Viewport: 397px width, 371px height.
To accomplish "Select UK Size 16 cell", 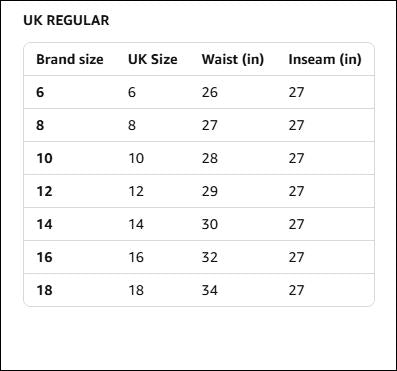I will click(136, 257).
